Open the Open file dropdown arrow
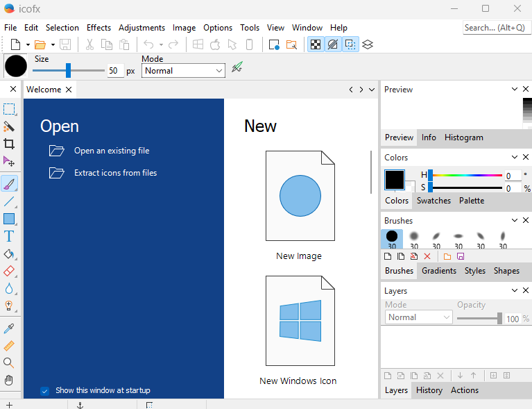The image size is (532, 409). point(53,45)
